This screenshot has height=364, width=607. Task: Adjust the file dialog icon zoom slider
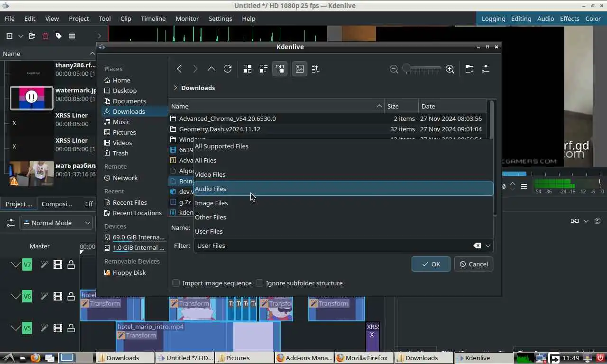(421, 69)
